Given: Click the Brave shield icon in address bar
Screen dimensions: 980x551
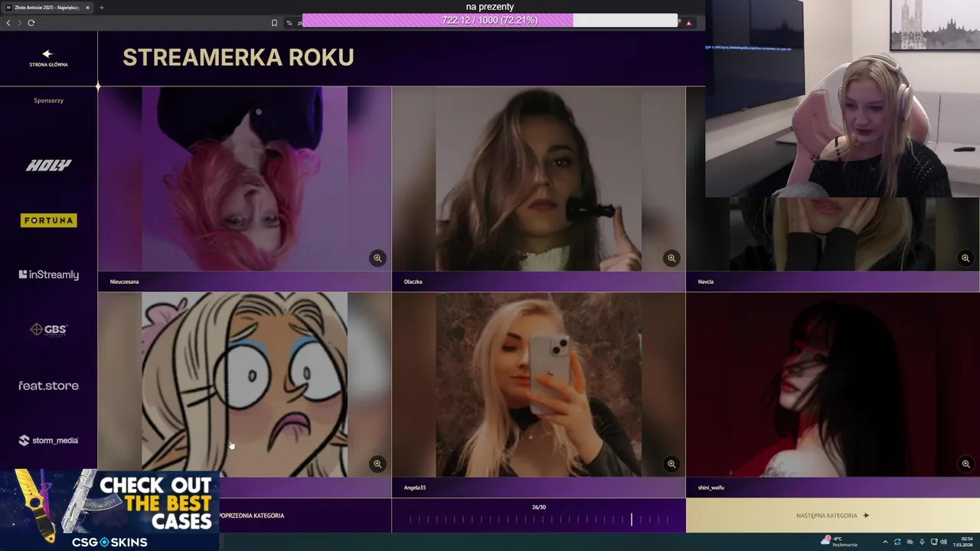Looking at the screenshot, I should pyautogui.click(x=689, y=23).
